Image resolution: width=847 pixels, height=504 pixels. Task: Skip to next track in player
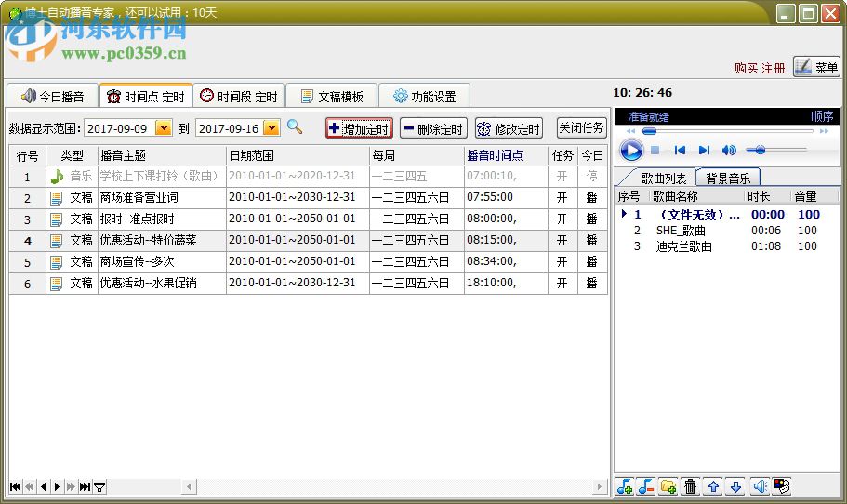click(704, 150)
